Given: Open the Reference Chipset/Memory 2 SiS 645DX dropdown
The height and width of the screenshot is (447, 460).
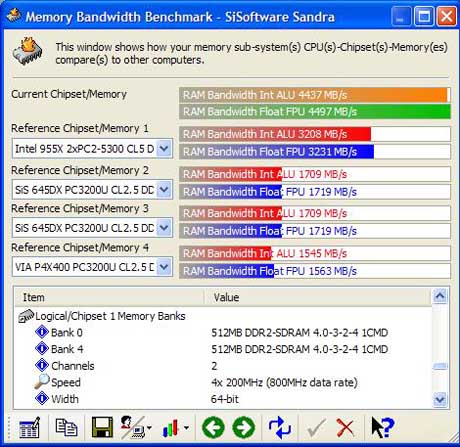Looking at the screenshot, I should tap(164, 190).
